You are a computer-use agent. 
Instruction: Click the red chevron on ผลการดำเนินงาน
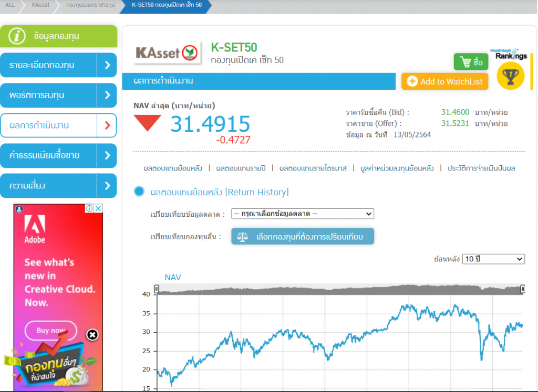[107, 125]
